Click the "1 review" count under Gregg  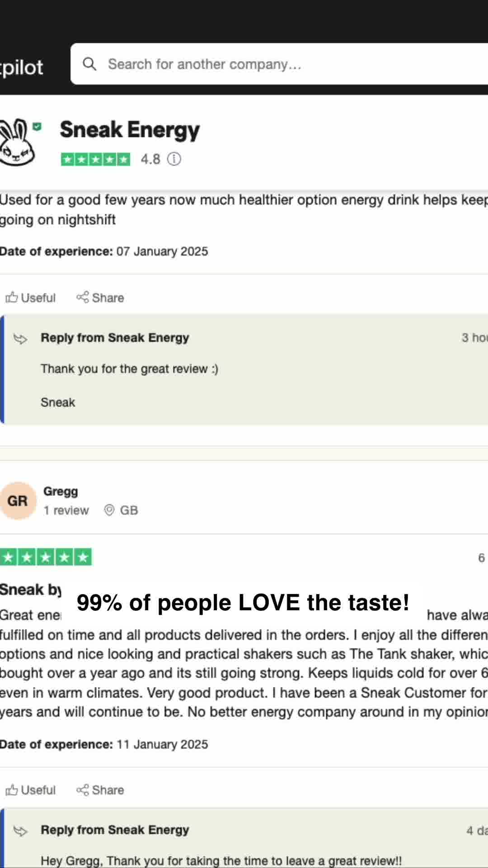(66, 510)
